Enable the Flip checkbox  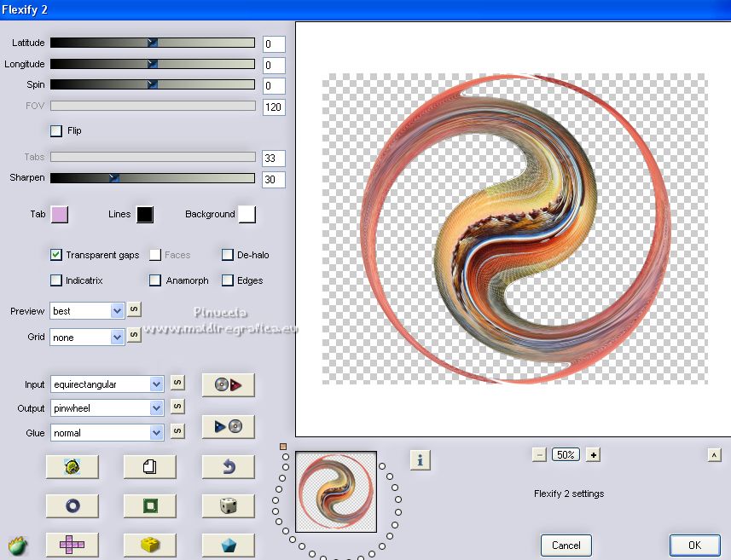click(56, 131)
